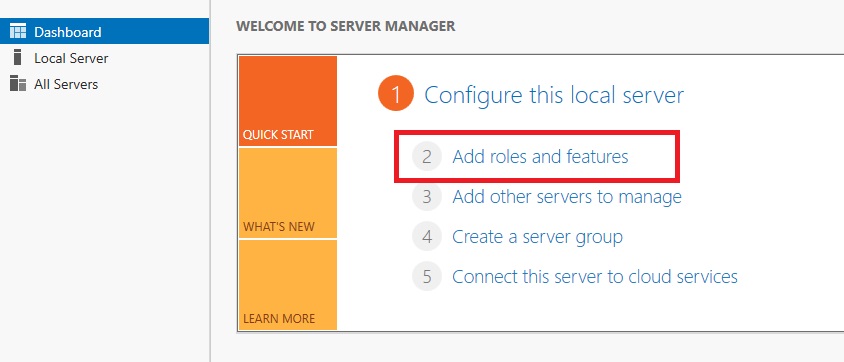Click the gray number 3 circle
Screen dimensions: 844x362
click(427, 196)
